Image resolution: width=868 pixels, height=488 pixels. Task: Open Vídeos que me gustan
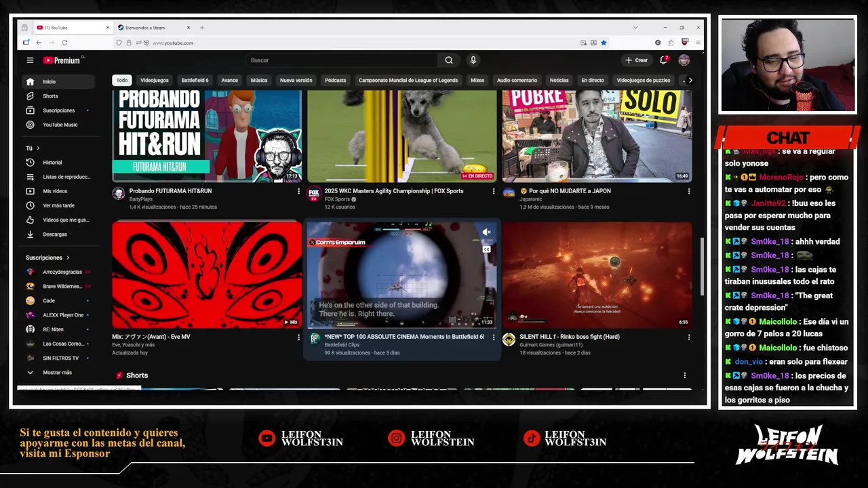57,220
